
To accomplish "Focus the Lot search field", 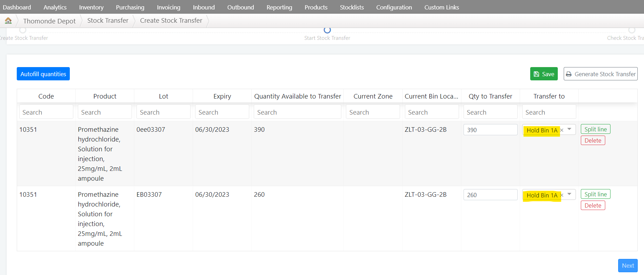I will point(163,112).
